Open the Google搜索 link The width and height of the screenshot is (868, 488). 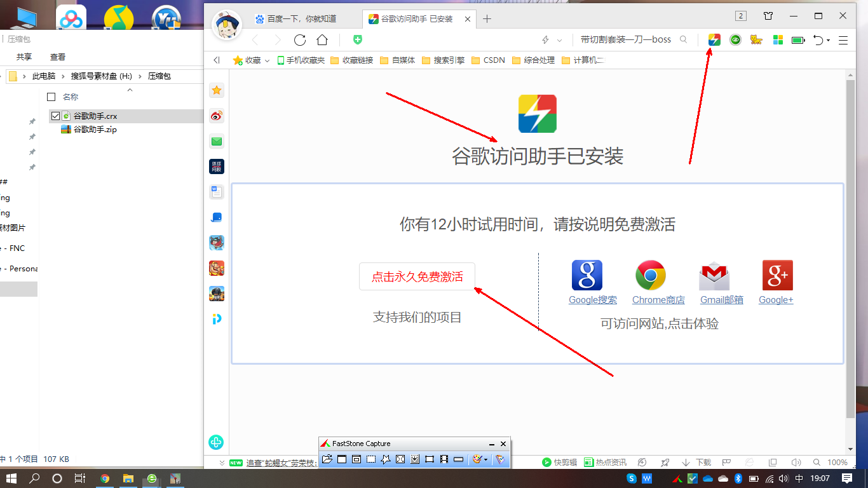[592, 299]
